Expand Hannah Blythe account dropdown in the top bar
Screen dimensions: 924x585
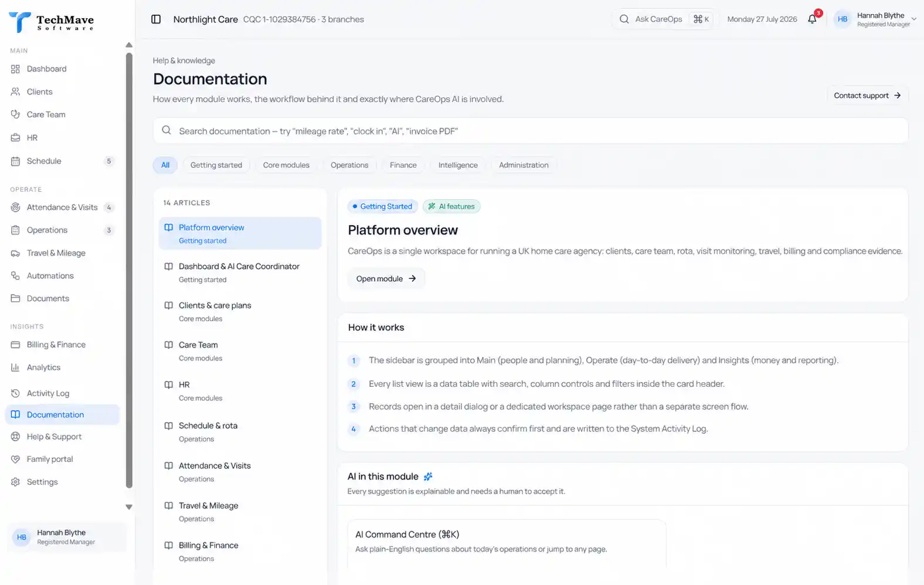pyautogui.click(x=875, y=19)
